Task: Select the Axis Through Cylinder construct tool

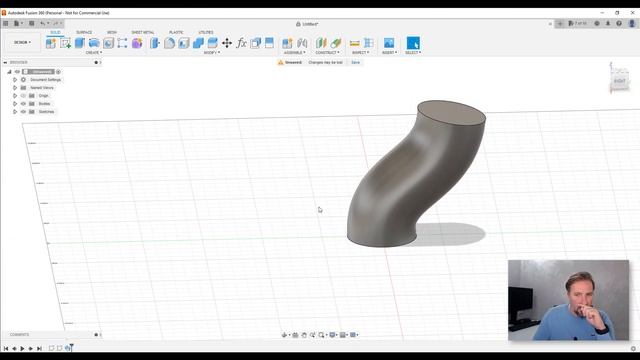Action: (336, 43)
